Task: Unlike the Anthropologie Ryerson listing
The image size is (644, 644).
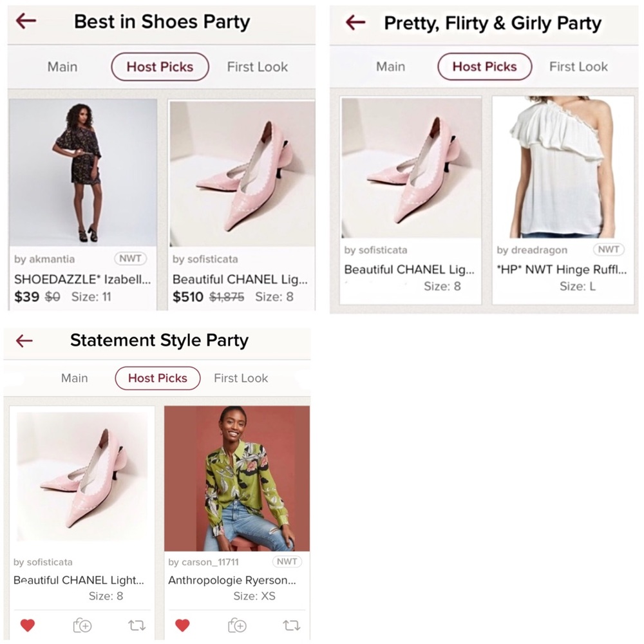Action: click(182, 625)
